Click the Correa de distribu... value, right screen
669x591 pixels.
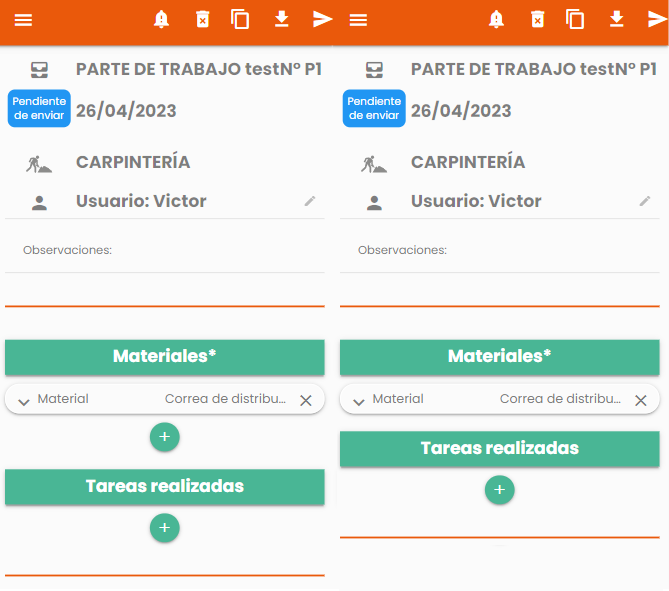pyautogui.click(x=560, y=399)
